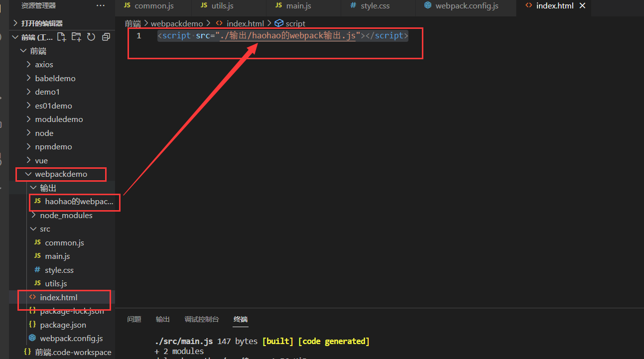Open the 问题 panel tab

pyautogui.click(x=134, y=319)
